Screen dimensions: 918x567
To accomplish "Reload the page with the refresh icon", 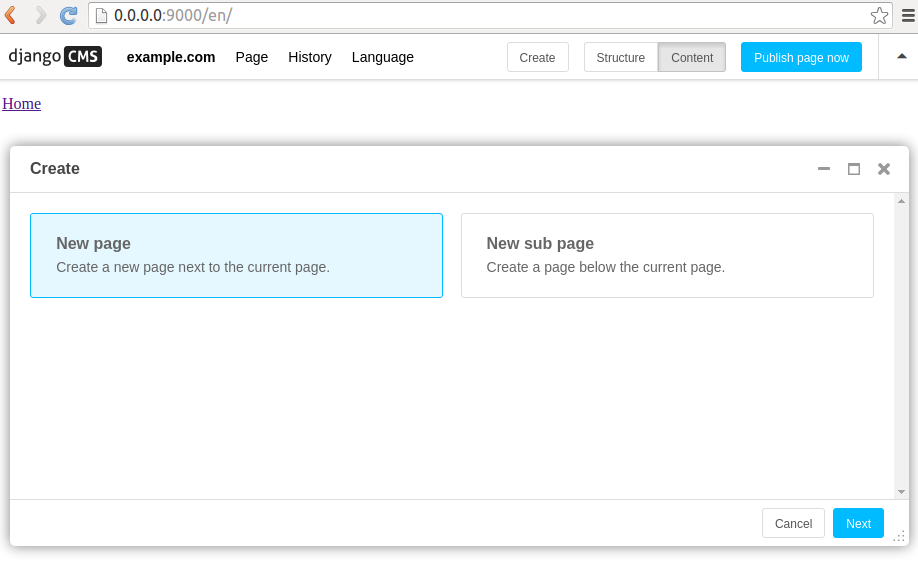I will tap(68, 15).
